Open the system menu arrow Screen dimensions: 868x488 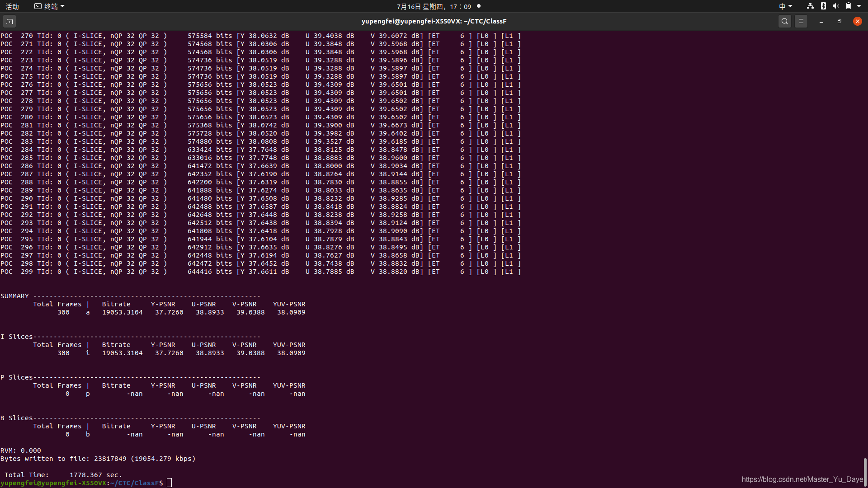[x=859, y=6]
